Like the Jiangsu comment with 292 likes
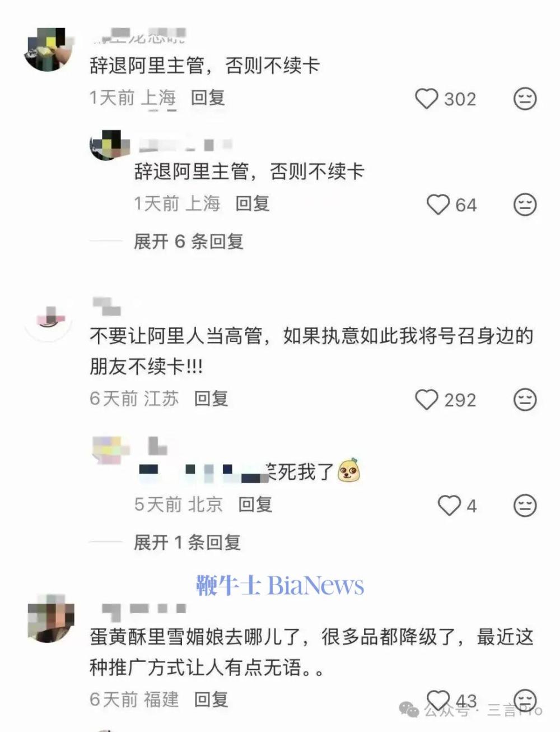Image resolution: width=560 pixels, height=732 pixels. click(x=426, y=400)
